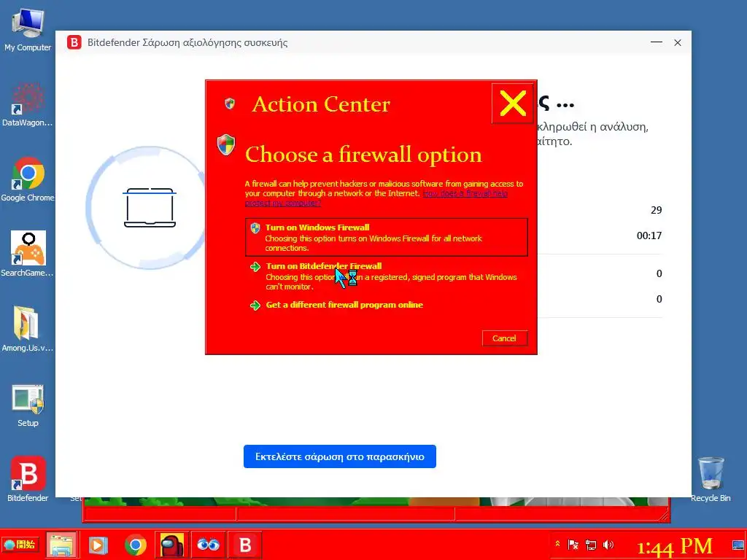747x560 pixels.
Task: Click the scanned count value 29
Action: (x=656, y=211)
